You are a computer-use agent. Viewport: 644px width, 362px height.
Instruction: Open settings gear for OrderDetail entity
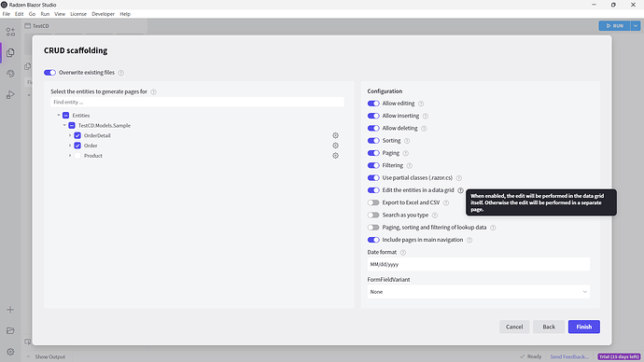[336, 135]
